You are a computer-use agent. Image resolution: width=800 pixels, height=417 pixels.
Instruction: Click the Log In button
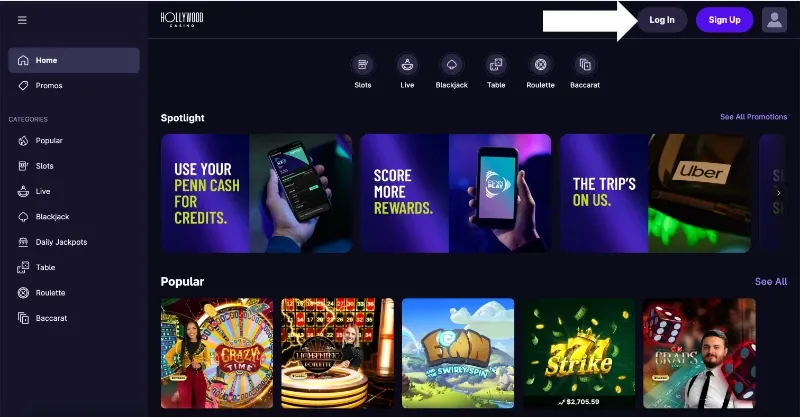(662, 20)
